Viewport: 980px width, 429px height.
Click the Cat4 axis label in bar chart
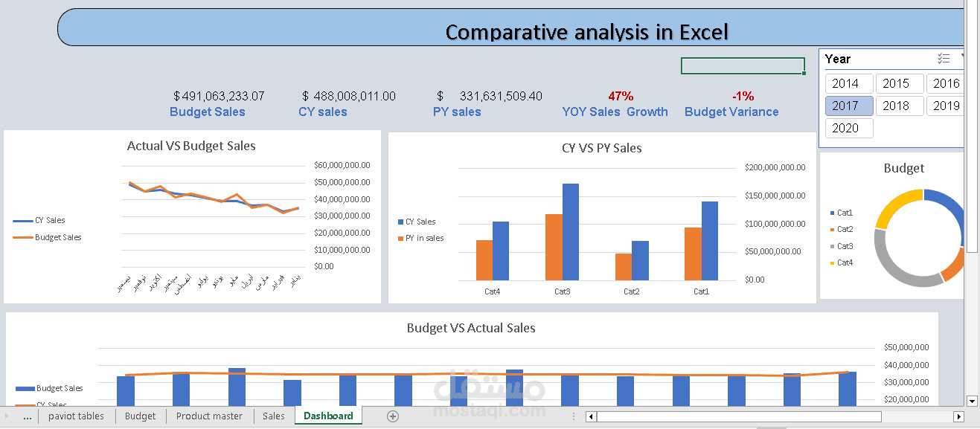493,292
